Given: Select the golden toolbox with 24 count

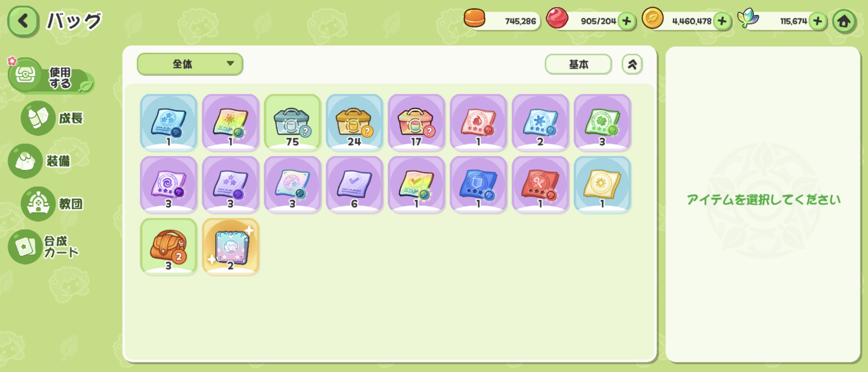Looking at the screenshot, I should pos(354,122).
